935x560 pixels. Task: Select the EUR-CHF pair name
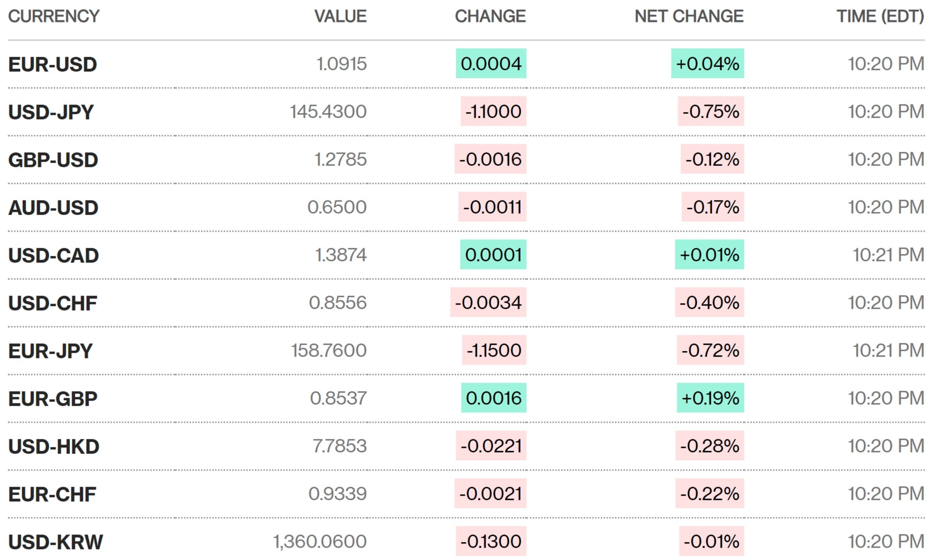[52, 494]
